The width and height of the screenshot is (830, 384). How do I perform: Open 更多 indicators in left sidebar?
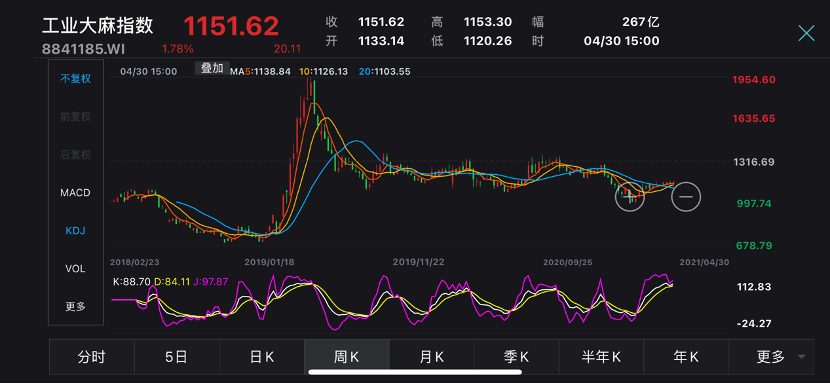click(x=75, y=307)
